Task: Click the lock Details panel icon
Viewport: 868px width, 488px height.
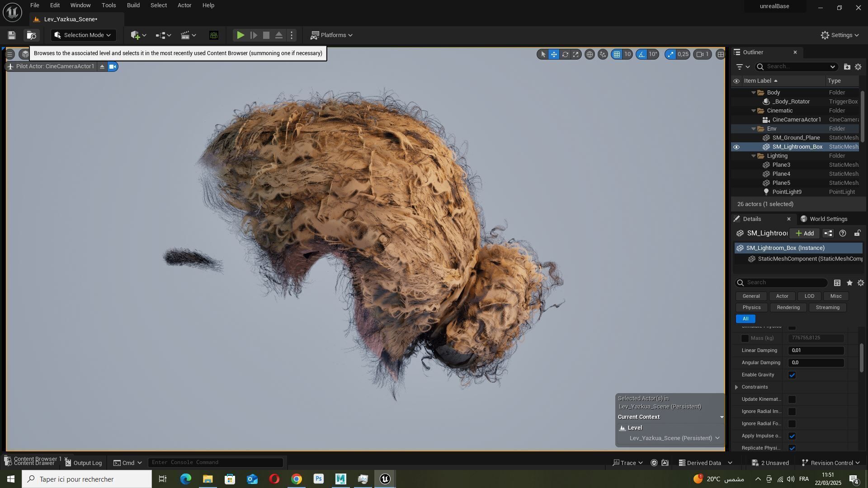Action: (857, 234)
